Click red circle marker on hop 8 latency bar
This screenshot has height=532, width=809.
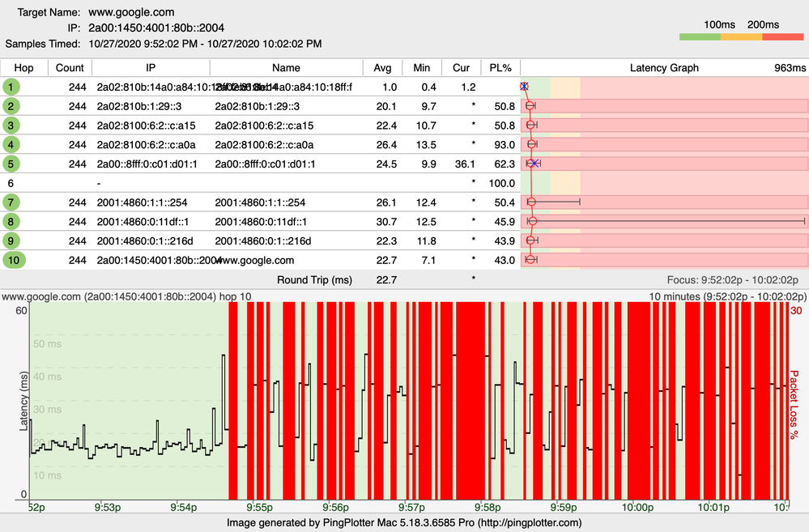(533, 221)
